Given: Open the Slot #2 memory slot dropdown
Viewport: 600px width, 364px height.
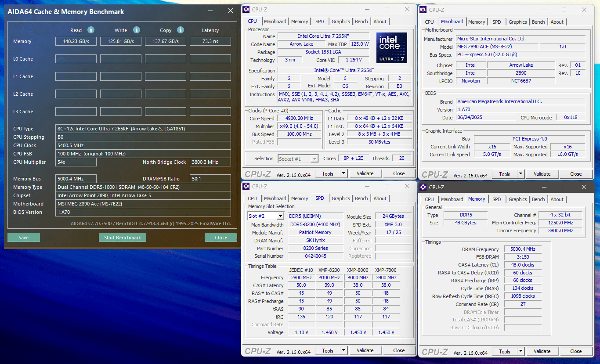Looking at the screenshot, I should pos(280,216).
